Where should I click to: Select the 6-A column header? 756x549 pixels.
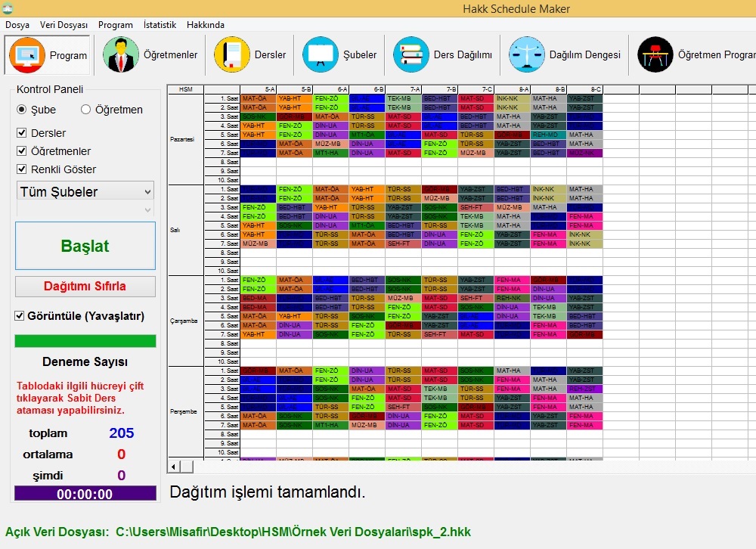click(x=331, y=89)
